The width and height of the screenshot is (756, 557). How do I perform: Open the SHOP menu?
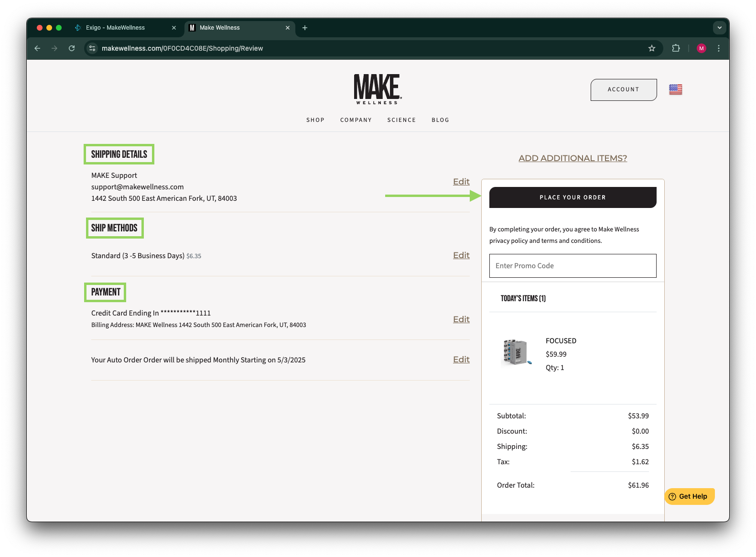(x=315, y=120)
